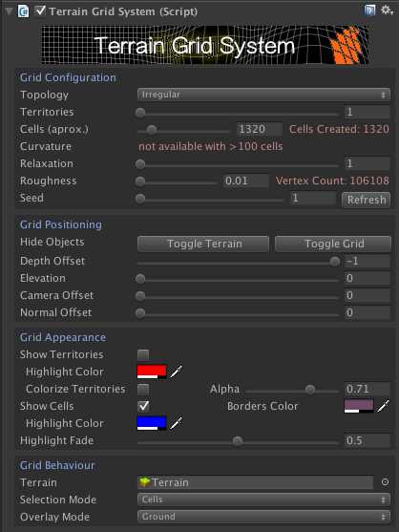Click the Relaxation value field

pyautogui.click(x=367, y=163)
